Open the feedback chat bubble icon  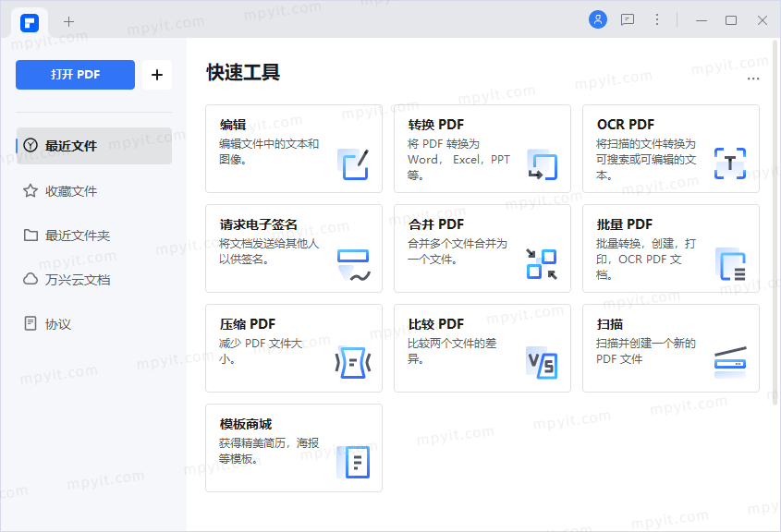pos(628,18)
